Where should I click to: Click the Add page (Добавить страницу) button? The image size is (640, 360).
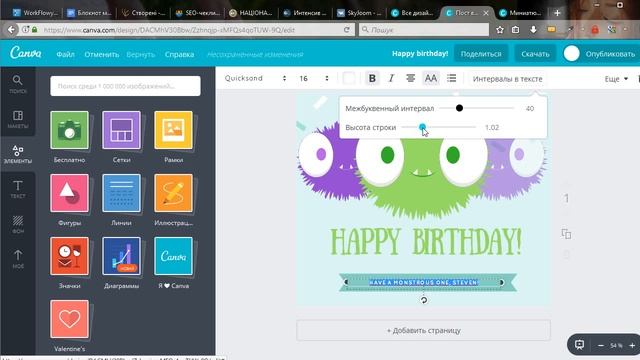pyautogui.click(x=423, y=330)
